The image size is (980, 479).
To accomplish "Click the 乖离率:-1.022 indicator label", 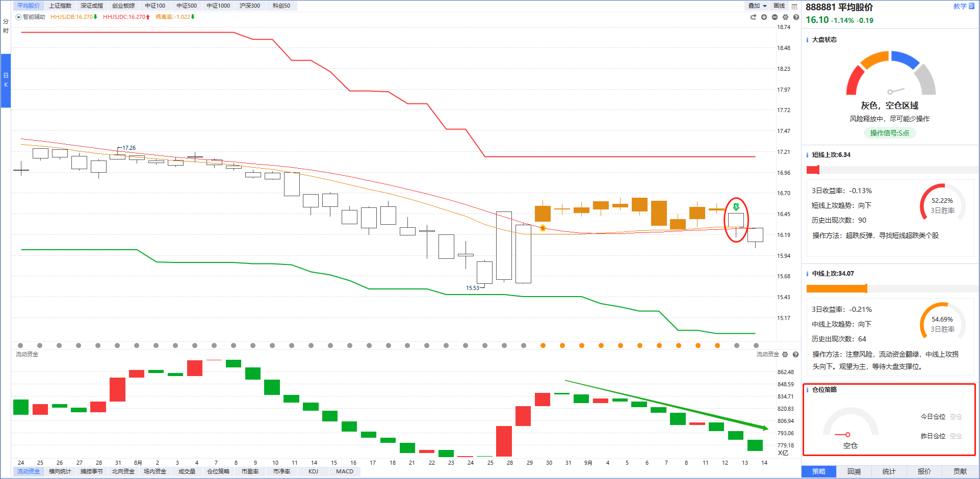I will tap(175, 17).
